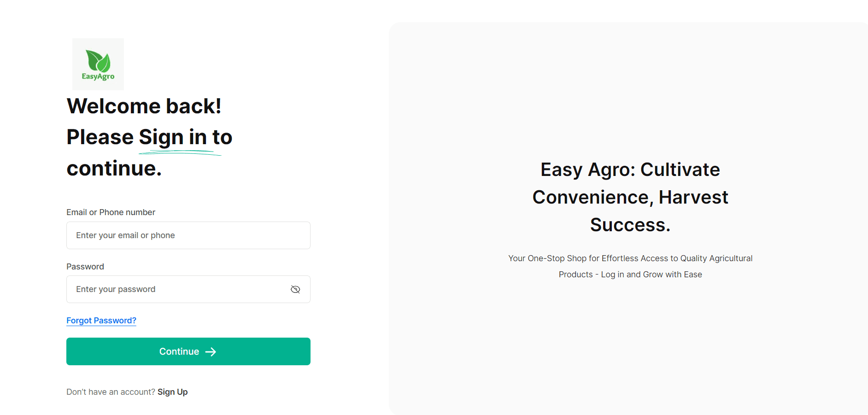Follow the Sign Up link

point(172,392)
